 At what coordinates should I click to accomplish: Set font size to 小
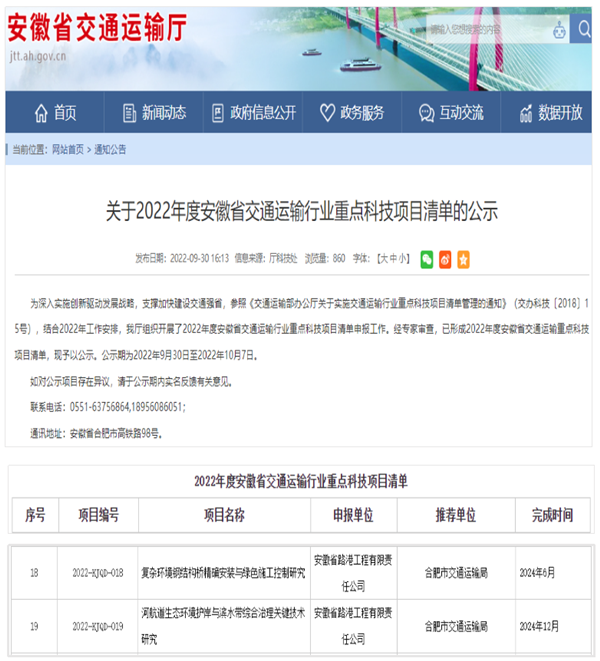(402, 258)
